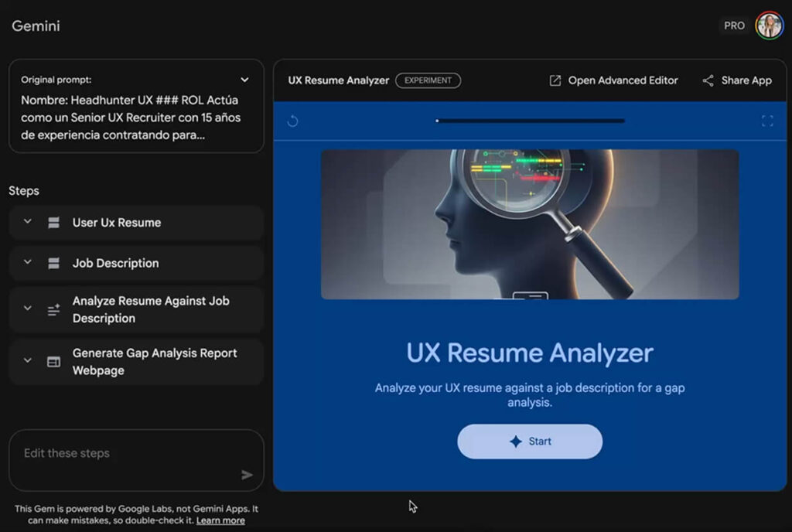The width and height of the screenshot is (792, 532).
Task: Click the Edit these steps input field
Action: (x=124, y=454)
